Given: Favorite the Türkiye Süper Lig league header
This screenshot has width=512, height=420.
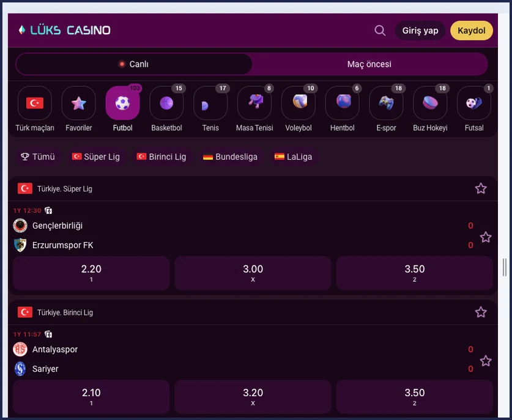Looking at the screenshot, I should [481, 189].
